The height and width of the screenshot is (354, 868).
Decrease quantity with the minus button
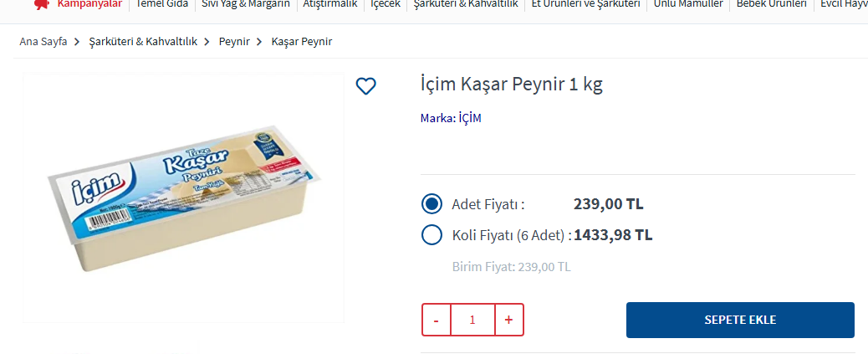point(436,320)
